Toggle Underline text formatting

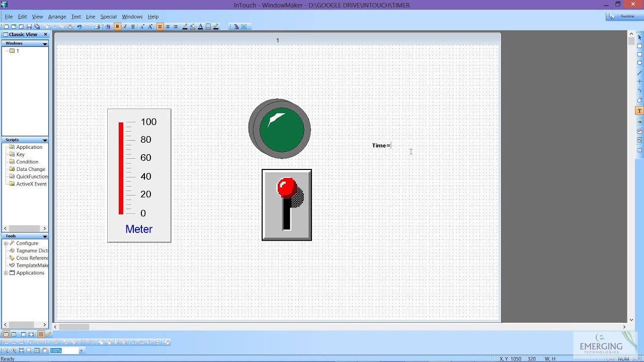pos(133,27)
